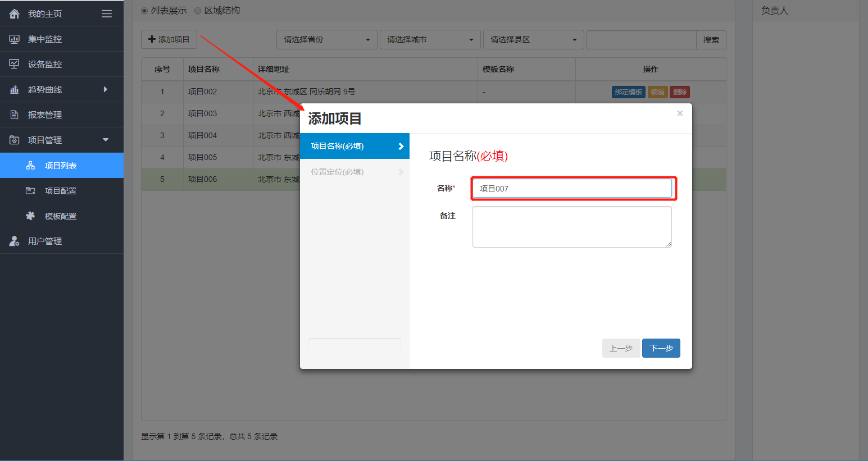Click the 项目管理 folder icon
The image size is (868, 461).
coord(15,140)
